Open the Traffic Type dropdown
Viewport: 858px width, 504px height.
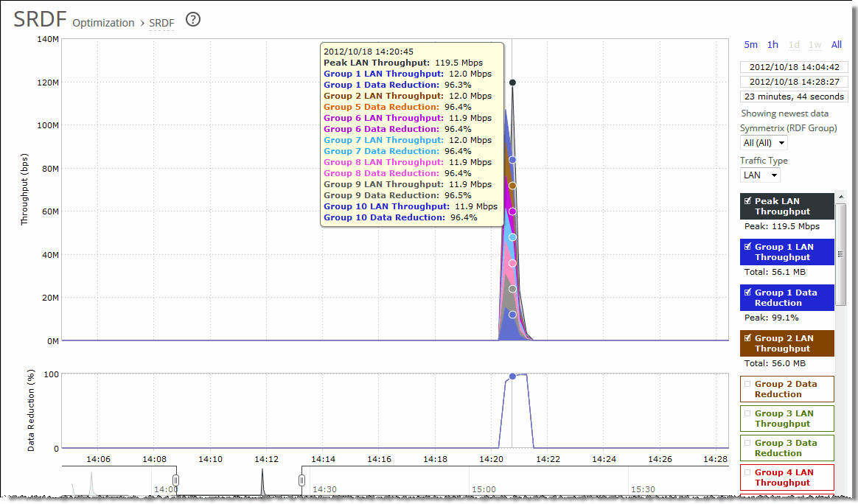coord(759,175)
